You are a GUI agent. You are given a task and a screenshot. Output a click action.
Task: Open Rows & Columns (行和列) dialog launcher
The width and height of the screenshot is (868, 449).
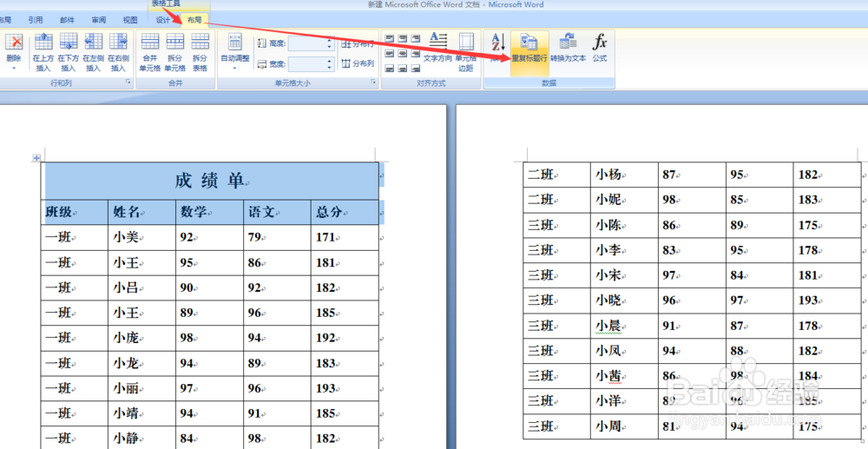[129, 82]
